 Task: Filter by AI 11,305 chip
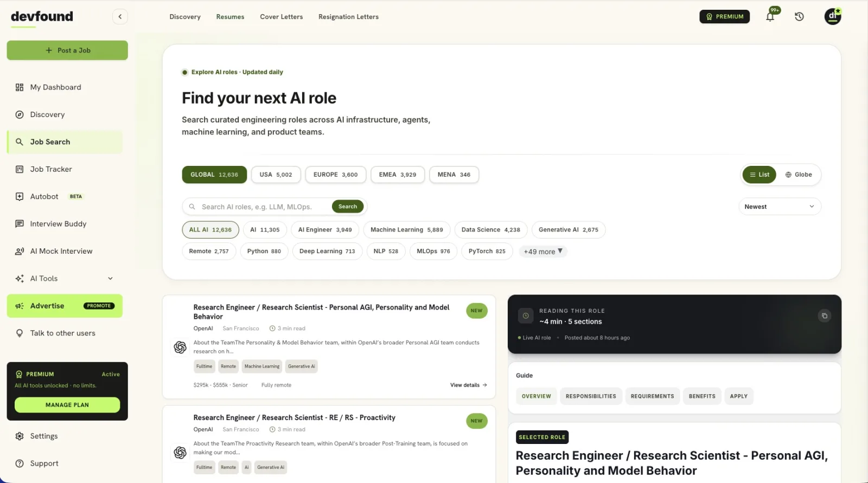pos(265,230)
